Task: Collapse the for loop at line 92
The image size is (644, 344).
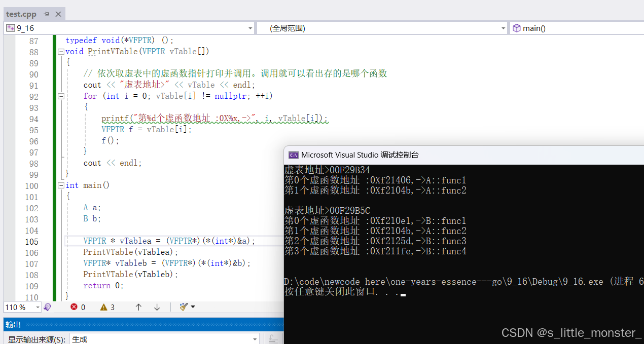Action: pyautogui.click(x=61, y=96)
